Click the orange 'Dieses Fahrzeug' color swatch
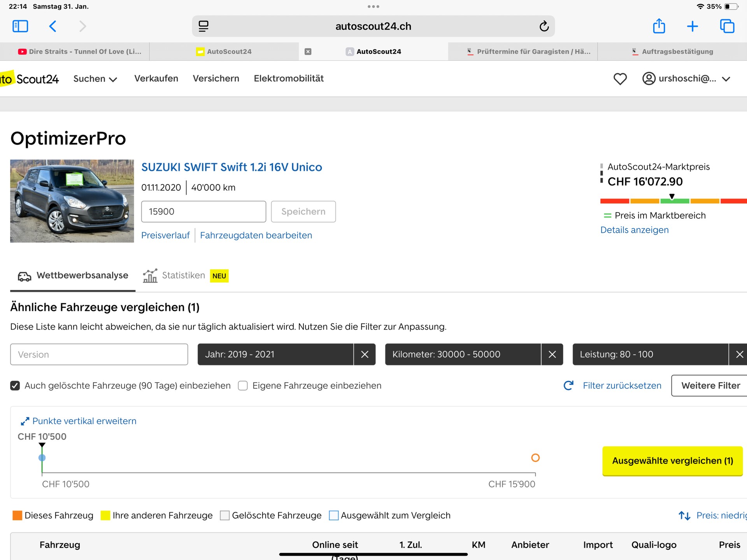 [17, 516]
